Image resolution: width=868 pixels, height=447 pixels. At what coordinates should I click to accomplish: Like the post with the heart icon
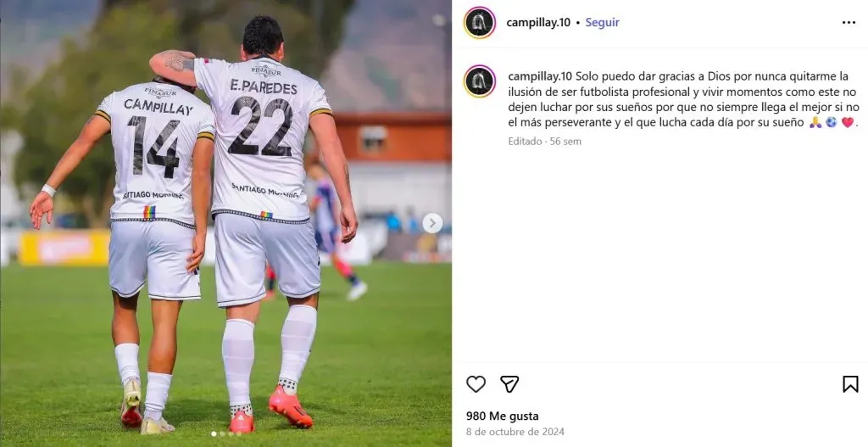[x=476, y=384]
